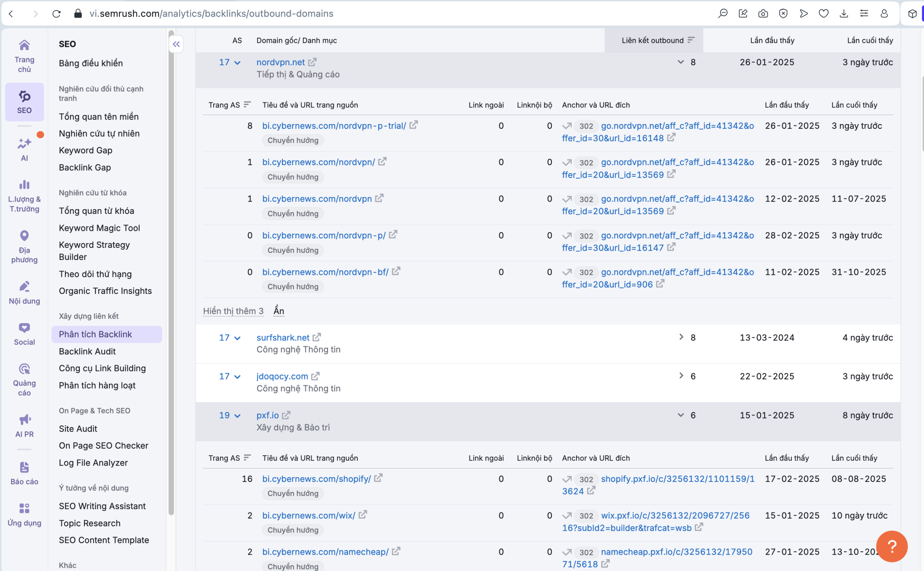Expand the surfshark.net outbound links row

click(681, 337)
